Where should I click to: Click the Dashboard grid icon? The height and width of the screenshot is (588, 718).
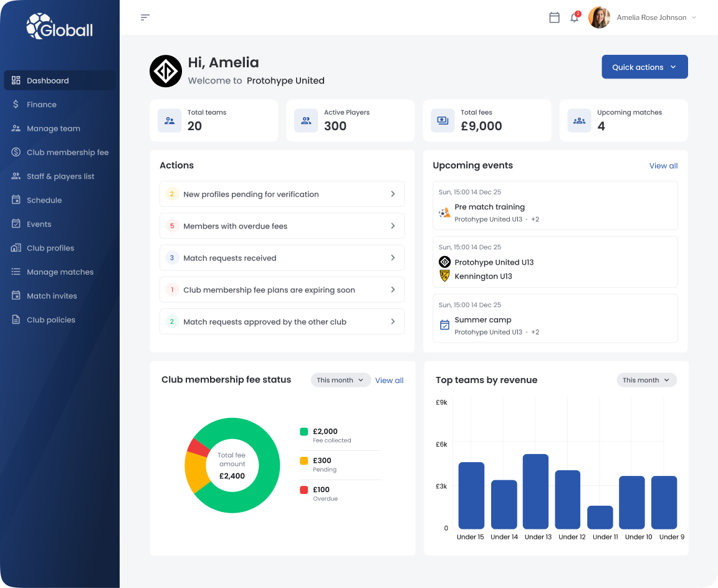point(16,80)
